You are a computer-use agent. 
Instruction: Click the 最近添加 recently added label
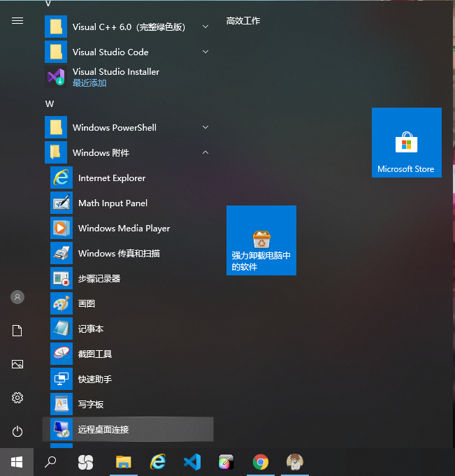point(89,83)
